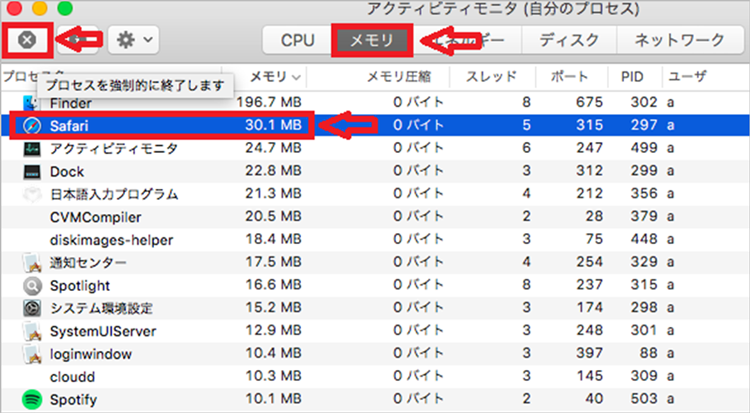This screenshot has width=750, height=413.
Task: Click the Spotlight magnifier icon
Action: tap(32, 286)
